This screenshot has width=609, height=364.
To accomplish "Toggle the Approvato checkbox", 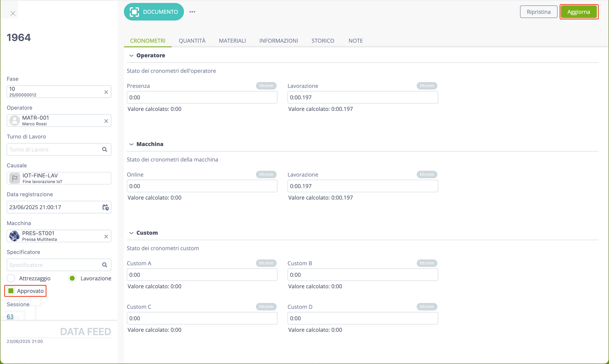I will coord(11,291).
